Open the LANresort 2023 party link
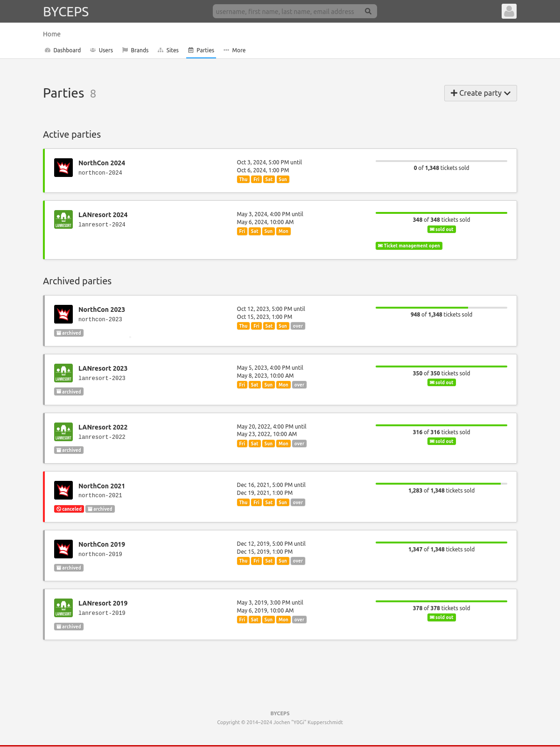 [x=103, y=368]
